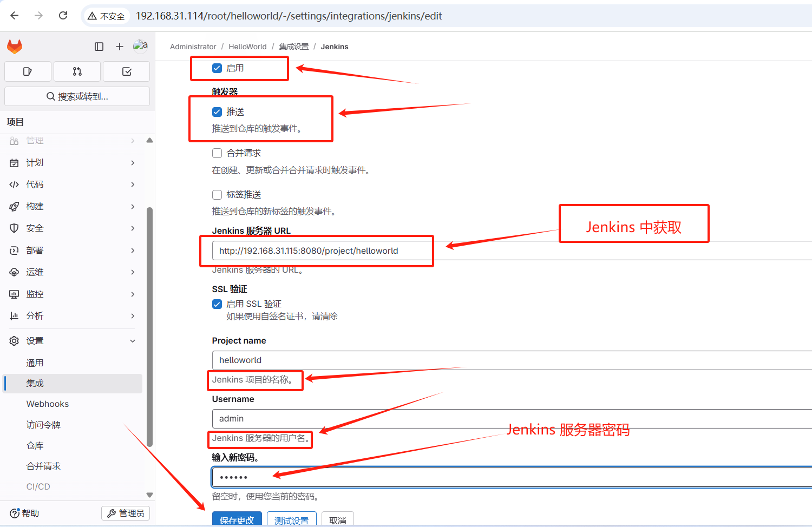Select the 代码 code brackets icon

pos(14,185)
